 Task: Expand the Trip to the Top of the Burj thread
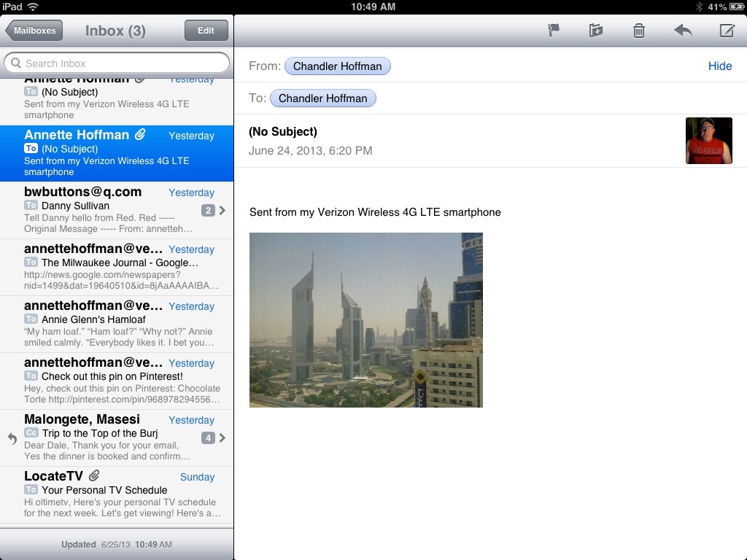(x=222, y=438)
